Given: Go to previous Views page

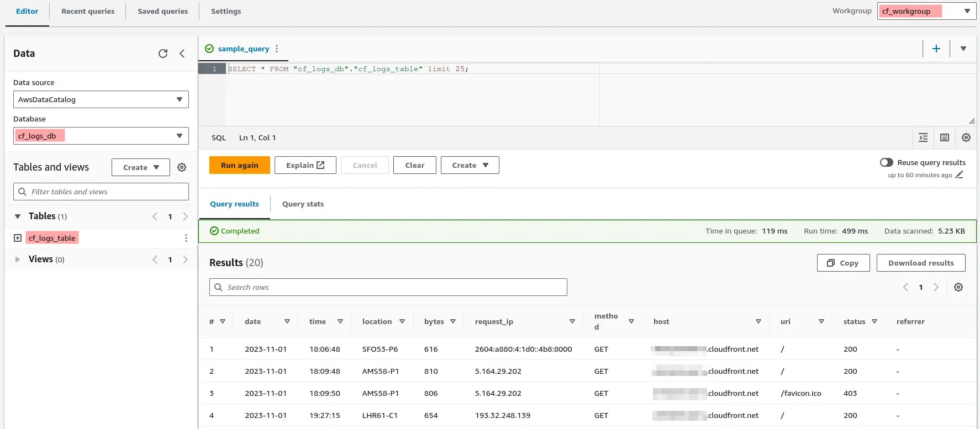Looking at the screenshot, I should [x=155, y=259].
